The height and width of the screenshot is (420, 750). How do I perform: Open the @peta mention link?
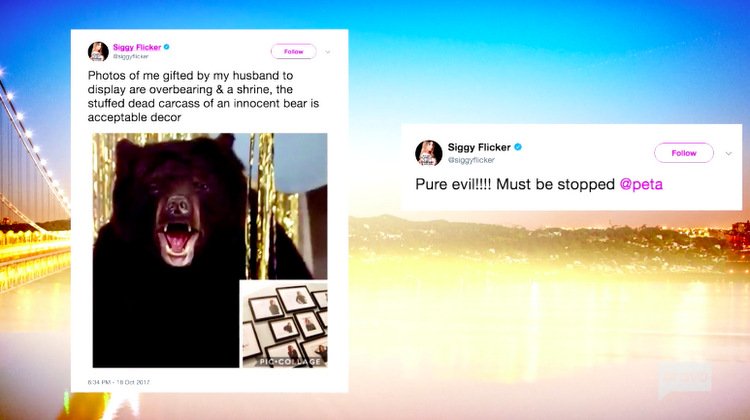pyautogui.click(x=641, y=184)
